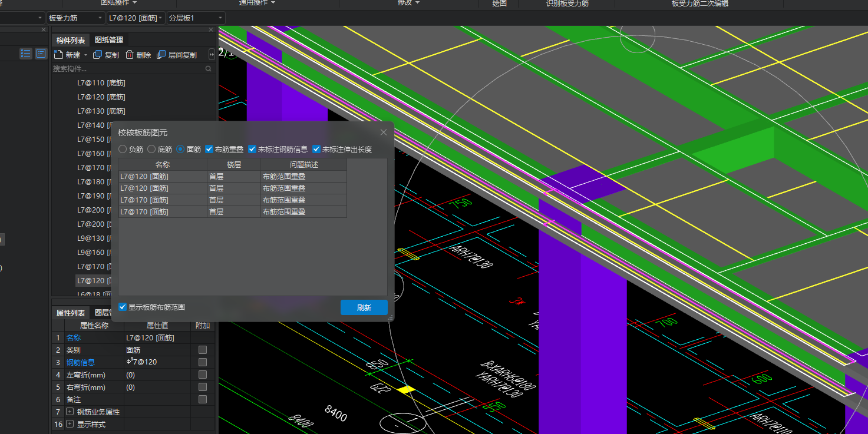Select the L9@130 component in list
This screenshot has width=868, height=434.
pyautogui.click(x=93, y=238)
